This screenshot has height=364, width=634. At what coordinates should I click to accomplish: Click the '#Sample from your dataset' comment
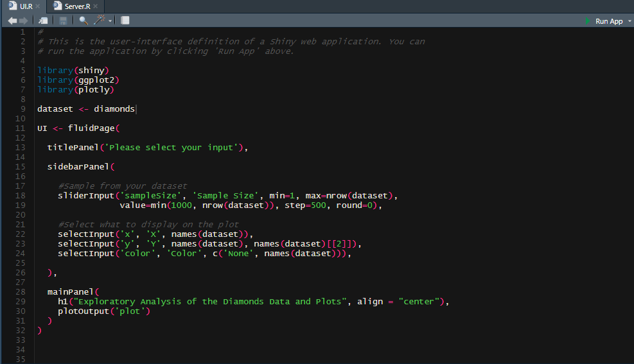(x=123, y=186)
